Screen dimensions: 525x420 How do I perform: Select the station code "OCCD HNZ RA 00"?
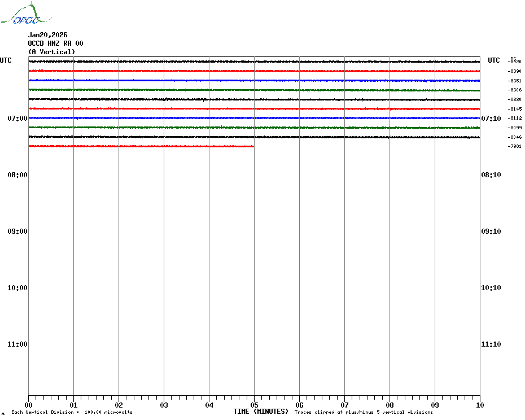pyautogui.click(x=55, y=43)
